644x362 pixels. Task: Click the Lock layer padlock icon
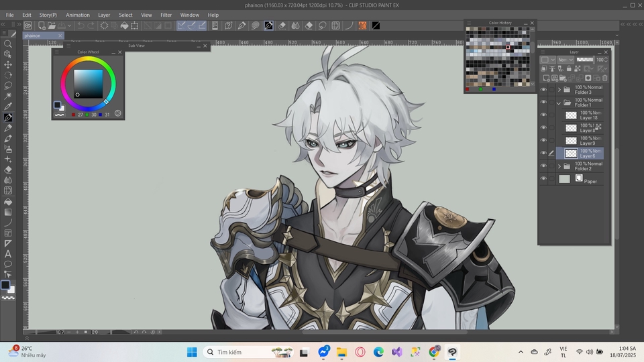569,68
